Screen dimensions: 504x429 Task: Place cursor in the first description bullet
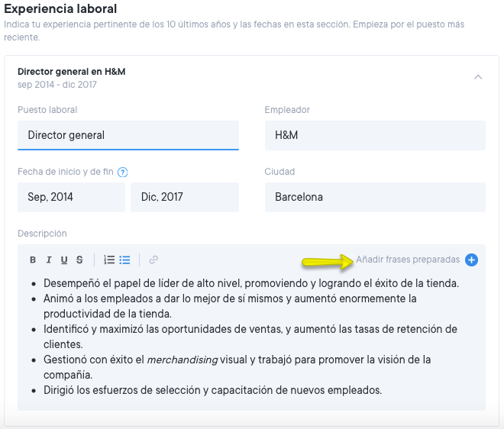pyautogui.click(x=250, y=283)
